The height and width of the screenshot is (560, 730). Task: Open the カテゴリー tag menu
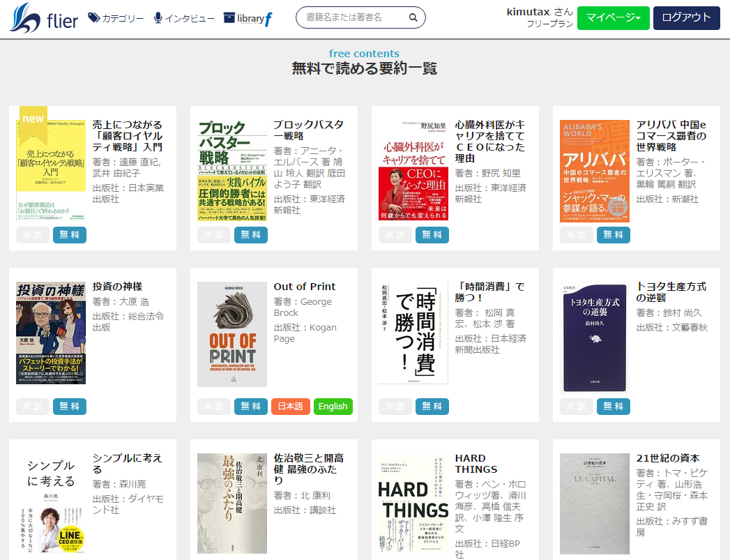[x=116, y=18]
